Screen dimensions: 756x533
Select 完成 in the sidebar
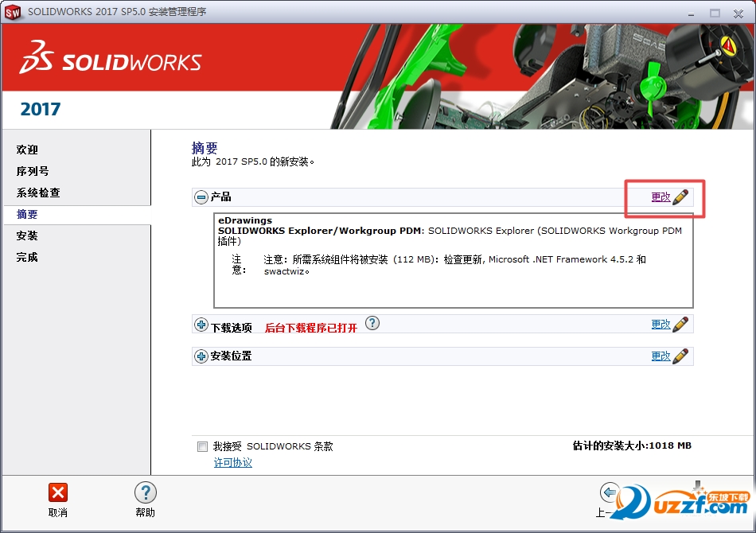click(27, 257)
